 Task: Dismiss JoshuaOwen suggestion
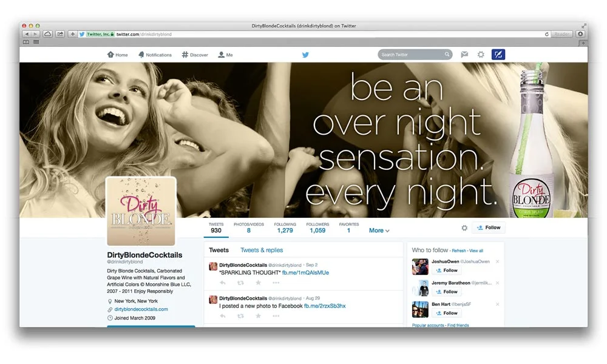click(498, 262)
